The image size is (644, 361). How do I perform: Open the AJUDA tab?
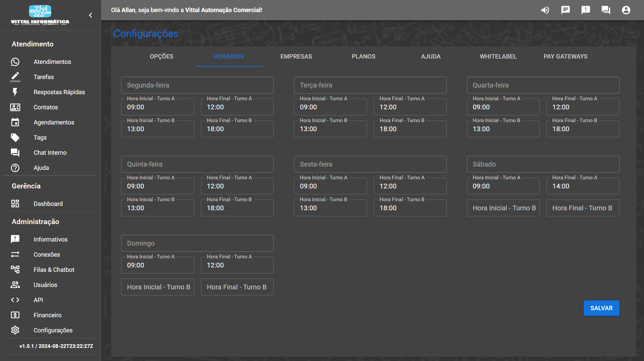[431, 57]
